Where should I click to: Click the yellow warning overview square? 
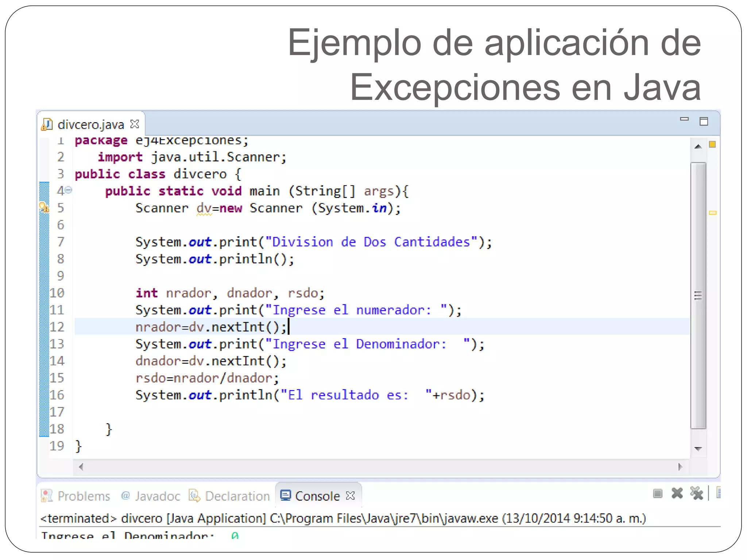[712, 144]
